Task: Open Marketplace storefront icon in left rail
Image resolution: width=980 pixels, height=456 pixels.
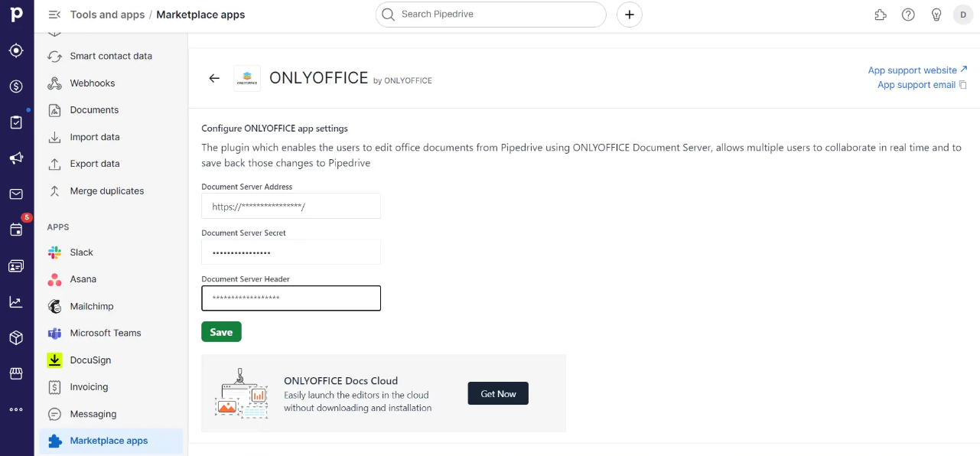Action: [x=16, y=373]
